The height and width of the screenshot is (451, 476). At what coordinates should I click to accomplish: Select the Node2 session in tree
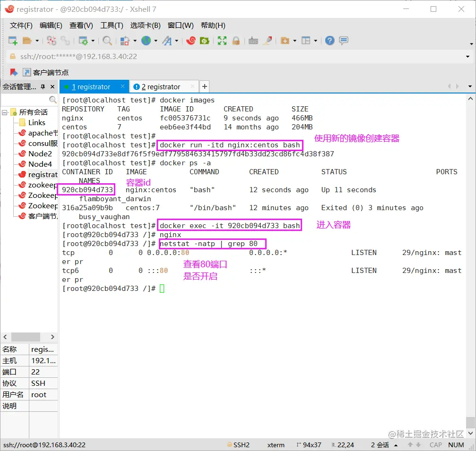pyautogui.click(x=40, y=154)
